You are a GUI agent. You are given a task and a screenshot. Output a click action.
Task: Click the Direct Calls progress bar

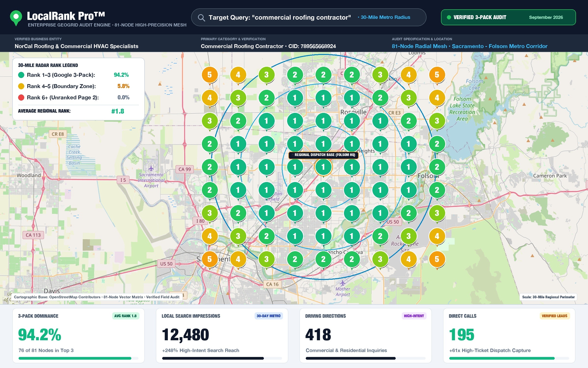tap(509, 358)
